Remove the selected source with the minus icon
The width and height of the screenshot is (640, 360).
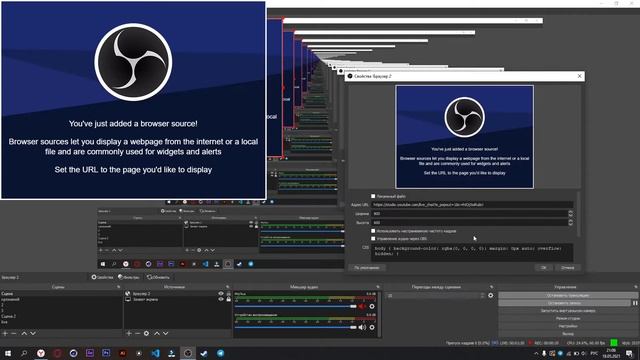tap(138, 333)
